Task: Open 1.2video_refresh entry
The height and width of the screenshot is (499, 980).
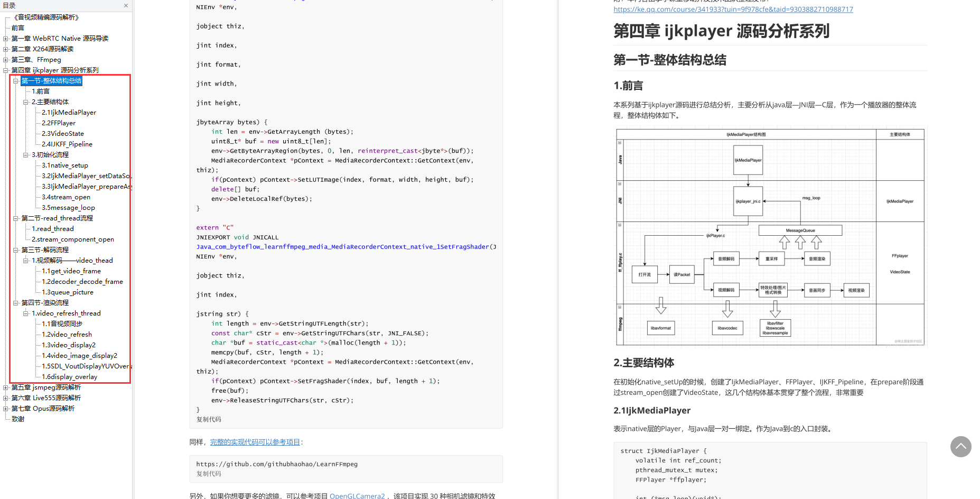Action: pos(67,335)
